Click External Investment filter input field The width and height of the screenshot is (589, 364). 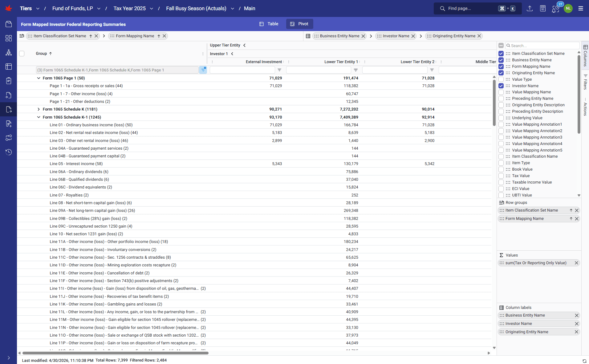[242, 70]
